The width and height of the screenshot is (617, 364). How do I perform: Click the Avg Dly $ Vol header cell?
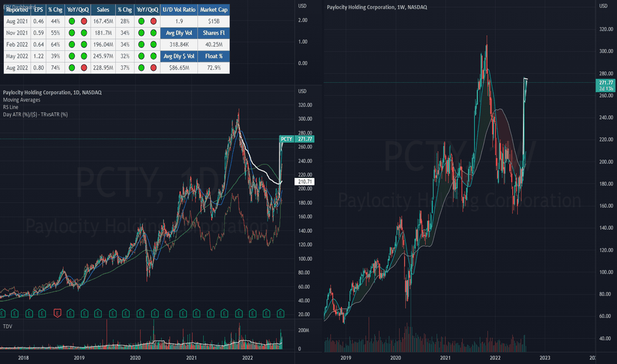click(179, 56)
